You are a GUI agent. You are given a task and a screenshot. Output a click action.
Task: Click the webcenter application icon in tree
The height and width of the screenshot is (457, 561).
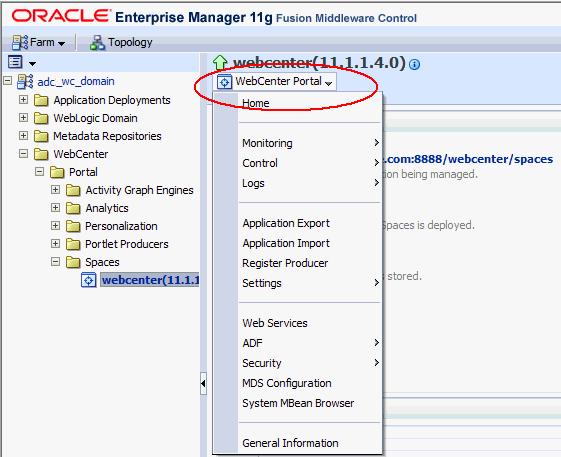pyautogui.click(x=89, y=280)
